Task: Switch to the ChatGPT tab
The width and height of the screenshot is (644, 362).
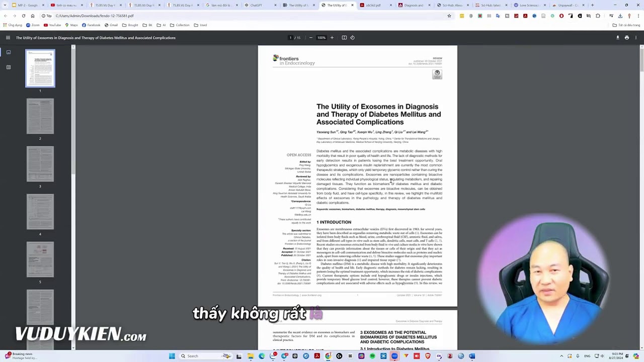Action: click(x=260, y=5)
